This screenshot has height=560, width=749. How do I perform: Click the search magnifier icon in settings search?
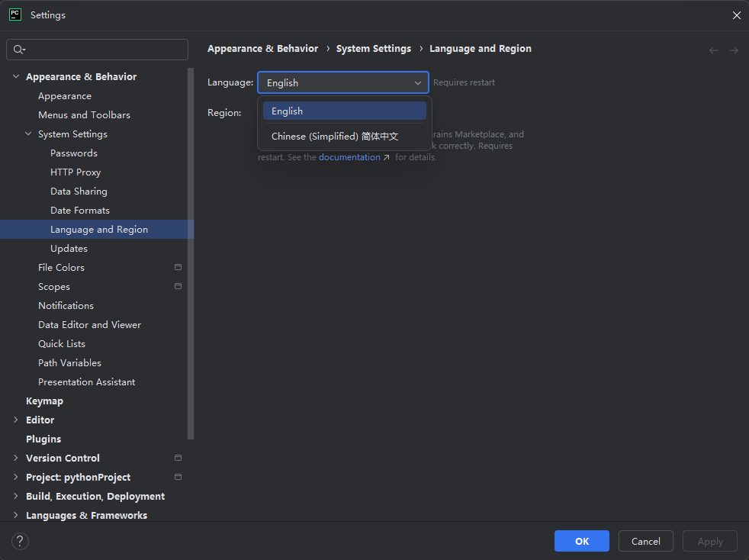19,50
